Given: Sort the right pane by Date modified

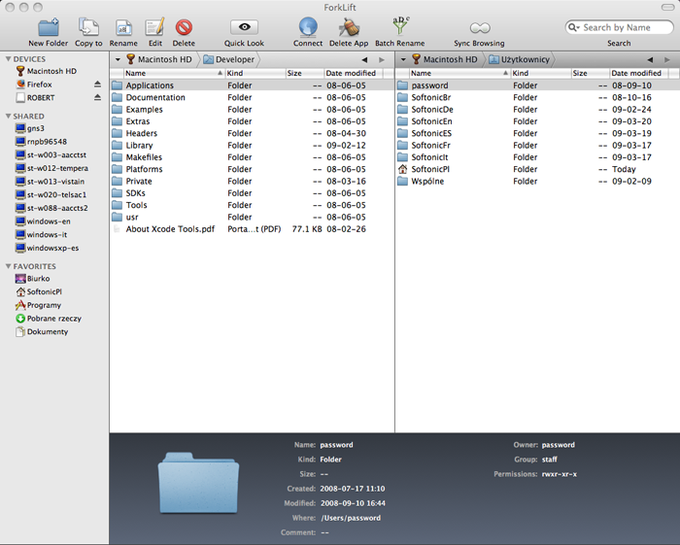Looking at the screenshot, I should point(639,73).
